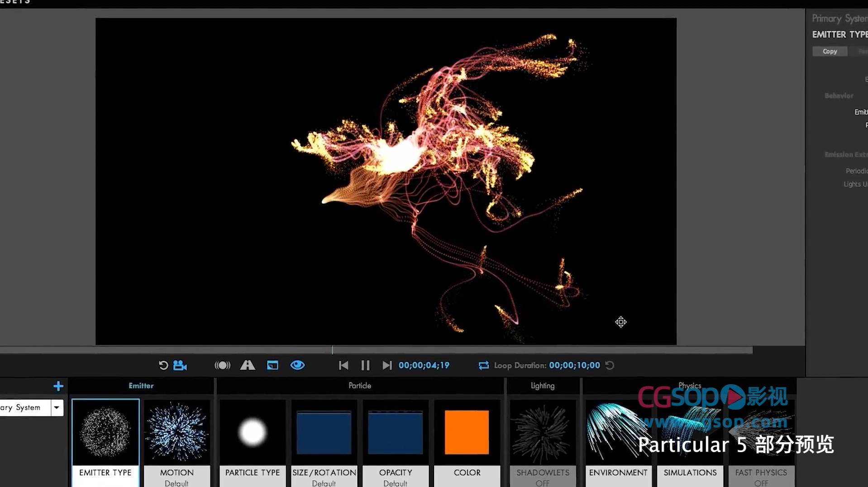
Task: Click the picture-in-picture preview icon
Action: [272, 365]
